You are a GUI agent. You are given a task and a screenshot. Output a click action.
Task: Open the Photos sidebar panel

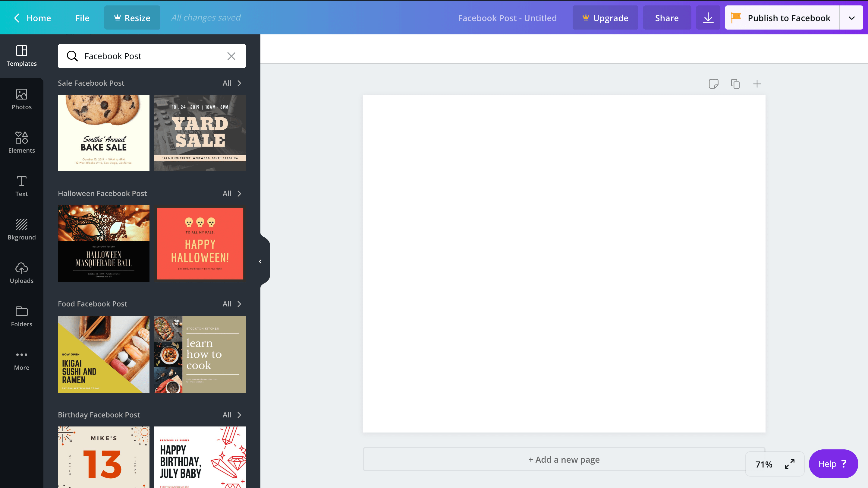coord(22,99)
